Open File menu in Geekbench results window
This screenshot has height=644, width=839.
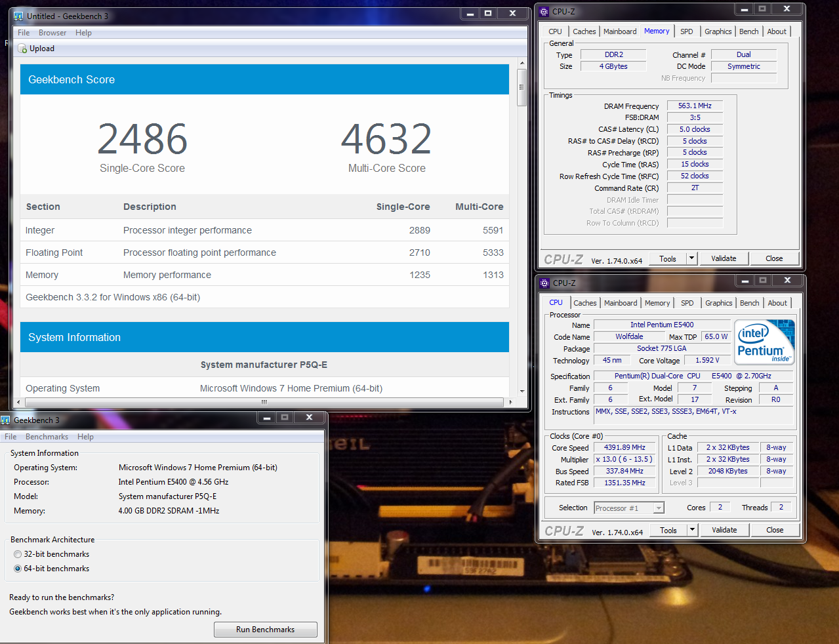(24, 33)
